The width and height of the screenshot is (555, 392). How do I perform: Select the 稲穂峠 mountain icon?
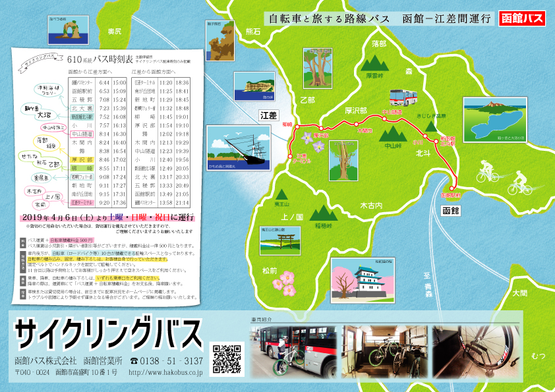coord(324,213)
